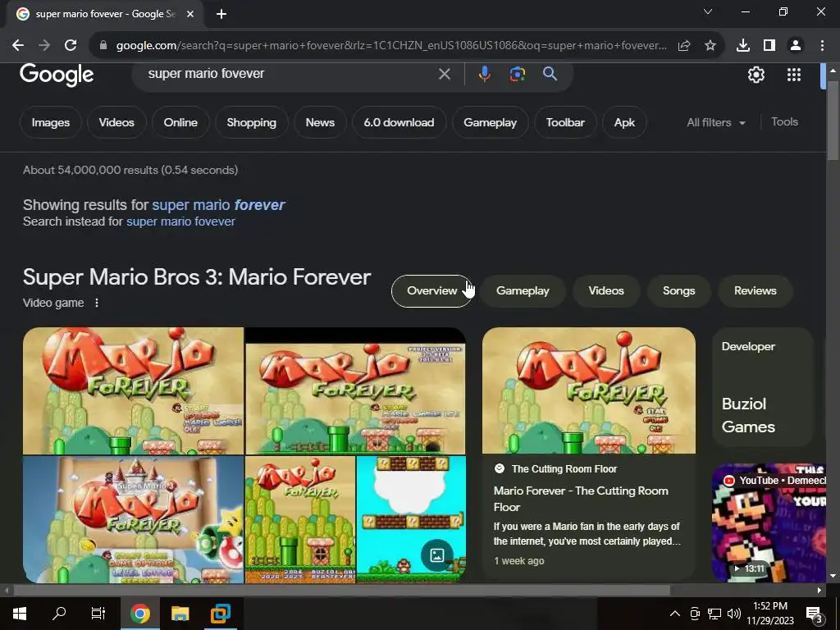Open the super mario forever link
The width and height of the screenshot is (840, 630).
[x=218, y=204]
